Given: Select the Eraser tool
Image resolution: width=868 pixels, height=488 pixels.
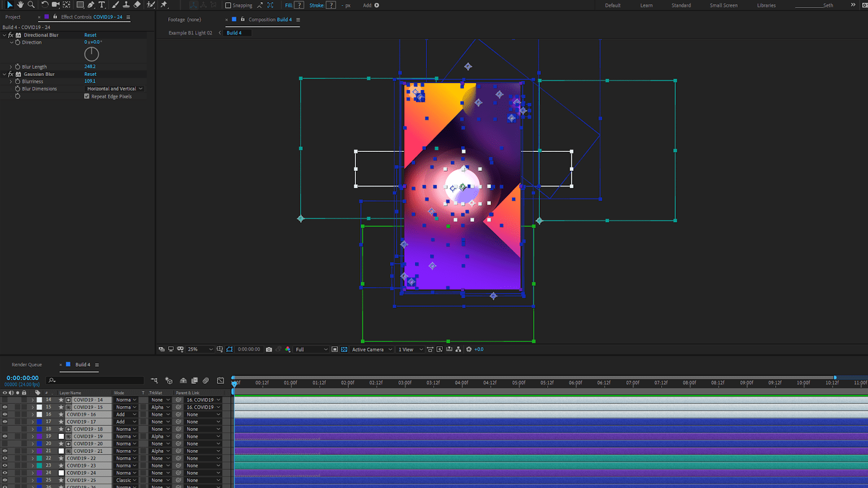Looking at the screenshot, I should (137, 5).
